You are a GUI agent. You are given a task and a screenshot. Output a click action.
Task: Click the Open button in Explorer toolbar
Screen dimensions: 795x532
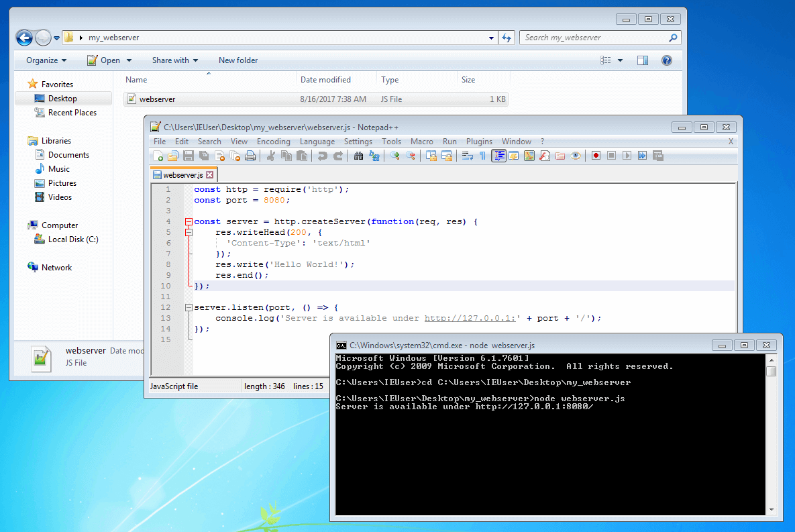[x=105, y=60]
